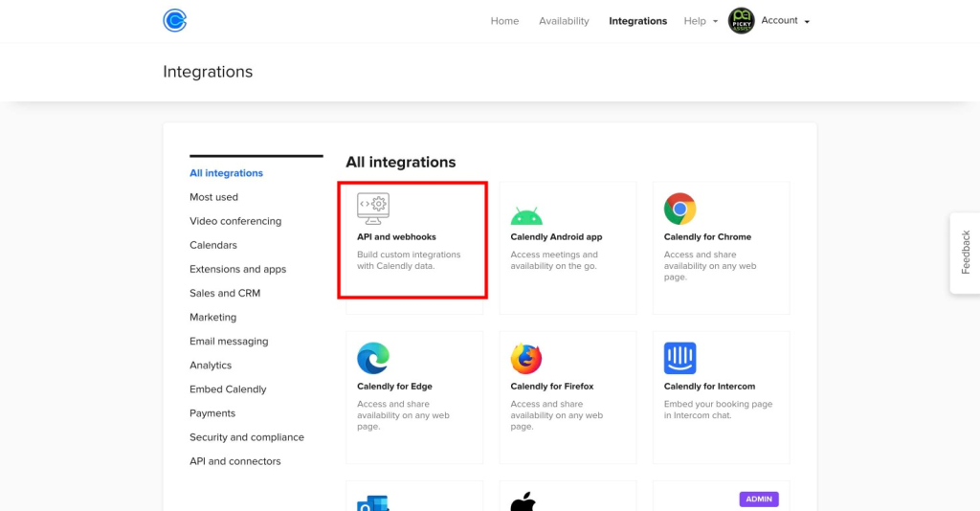980x511 pixels.
Task: Filter by Security and compliance
Action: coord(247,437)
